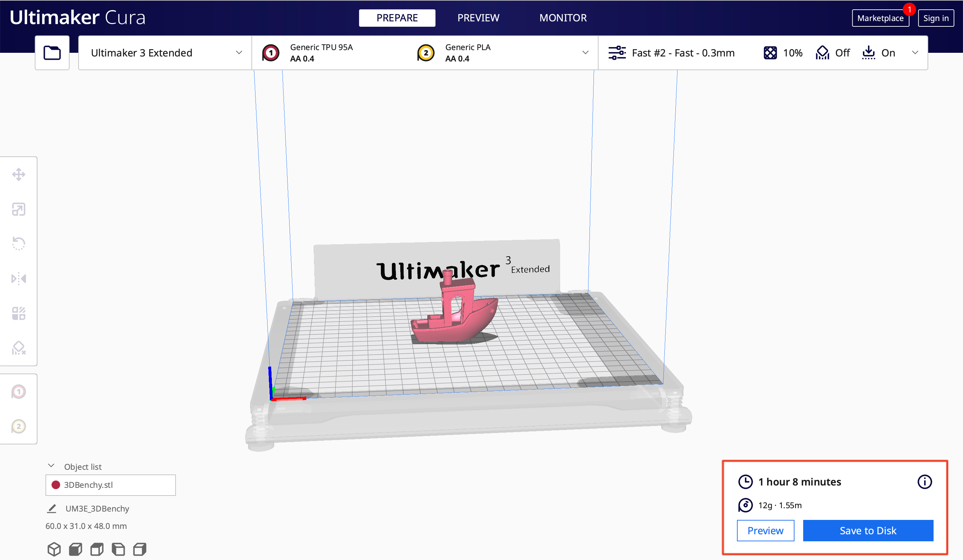Open the Marketplace
The image size is (963, 560).
(x=880, y=18)
